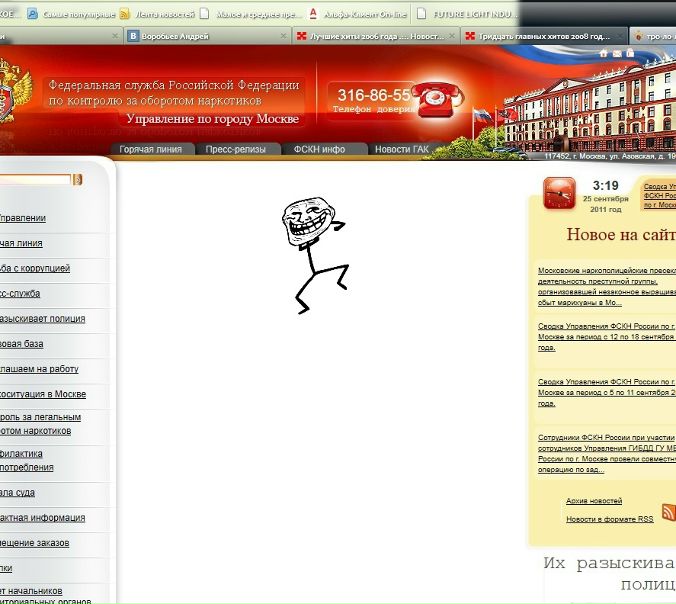Click the 'Архив новостей' link
Image resolution: width=676 pixels, height=604 pixels.
point(594,501)
